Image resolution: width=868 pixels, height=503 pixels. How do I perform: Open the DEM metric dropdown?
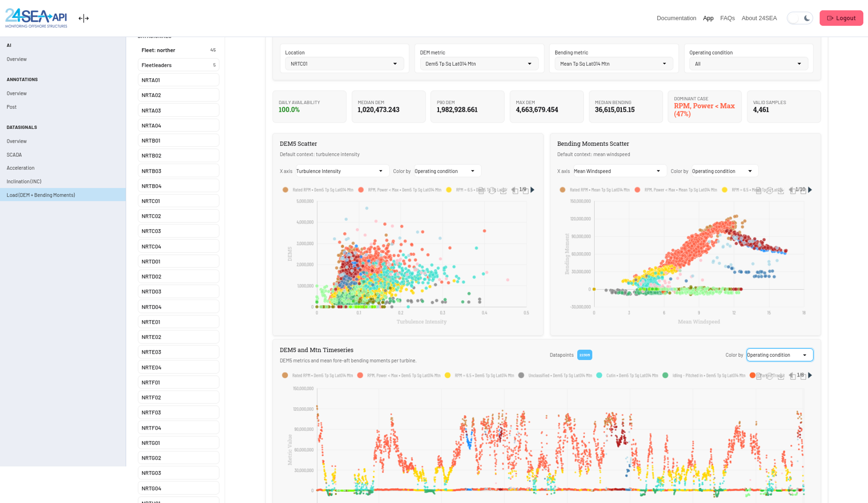click(479, 63)
